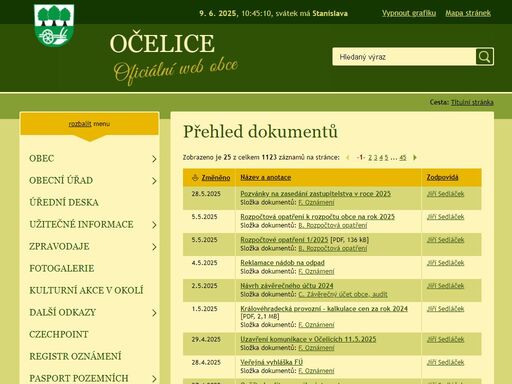Open Uzavření komunikace v Očelicích 11.5.2025

(x=308, y=339)
